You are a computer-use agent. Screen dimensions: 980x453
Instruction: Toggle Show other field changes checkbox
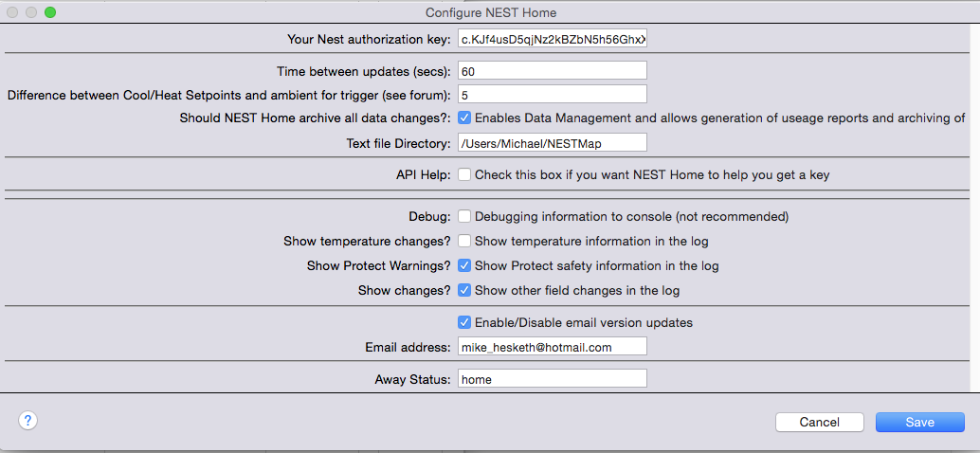pyautogui.click(x=464, y=290)
